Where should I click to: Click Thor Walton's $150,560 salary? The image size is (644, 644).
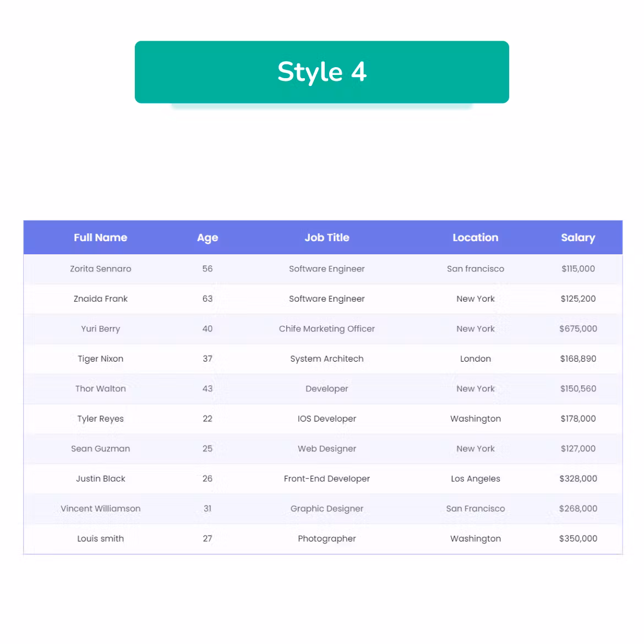click(578, 389)
